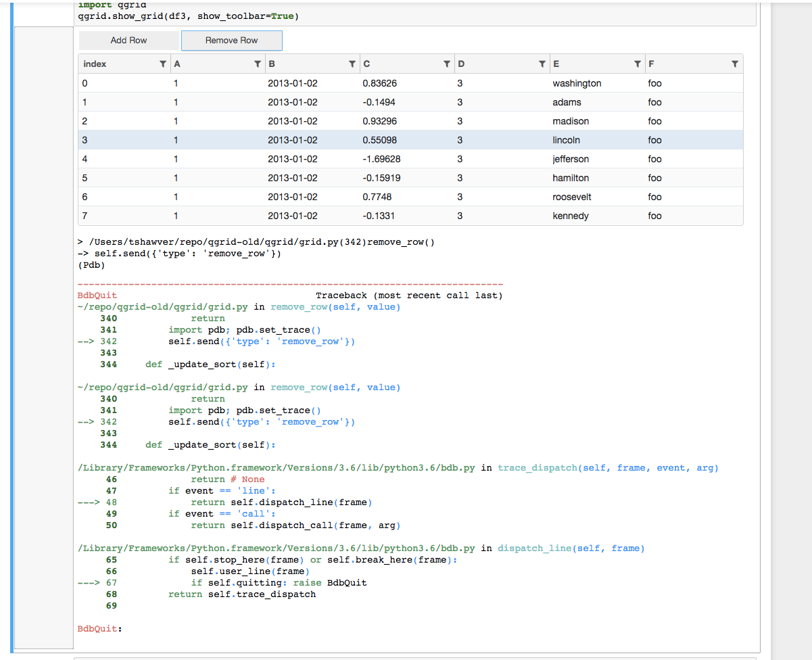Click the date cell in row 6
This screenshot has width=812, height=660.
pyautogui.click(x=293, y=197)
